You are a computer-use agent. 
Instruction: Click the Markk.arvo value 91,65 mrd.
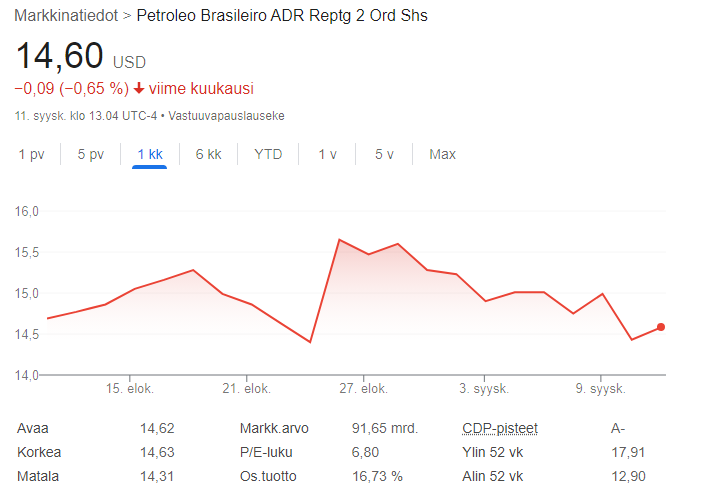pyautogui.click(x=384, y=429)
